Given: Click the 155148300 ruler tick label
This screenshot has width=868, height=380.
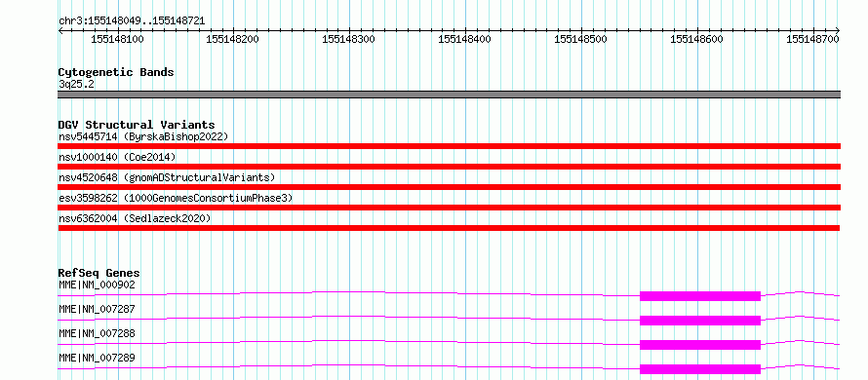Looking at the screenshot, I should [349, 39].
